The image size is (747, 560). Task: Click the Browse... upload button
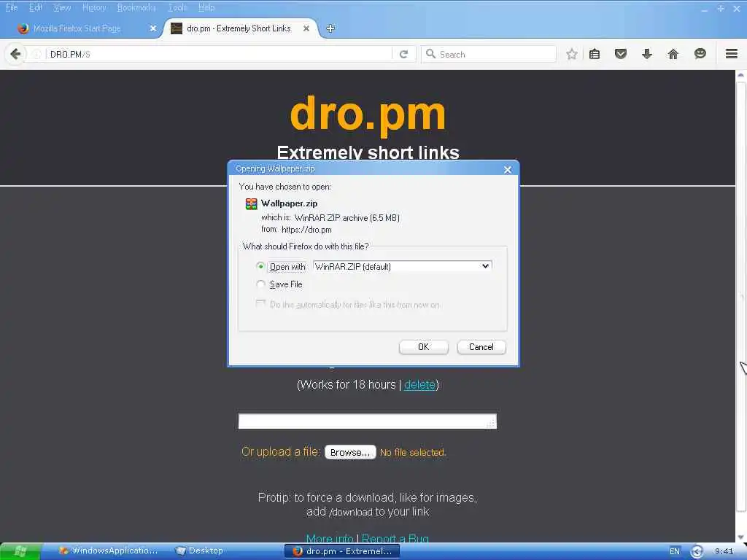click(350, 452)
